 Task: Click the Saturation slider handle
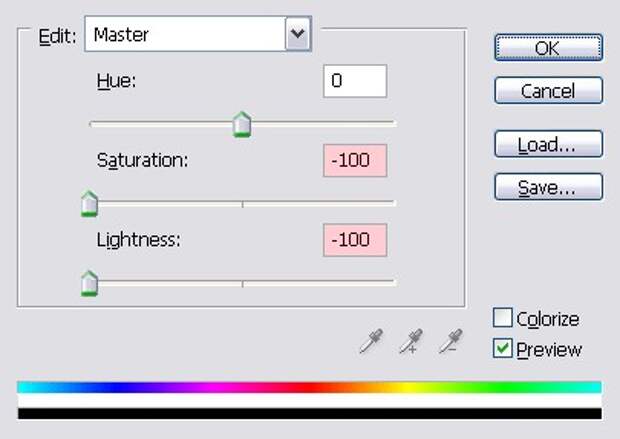89,205
